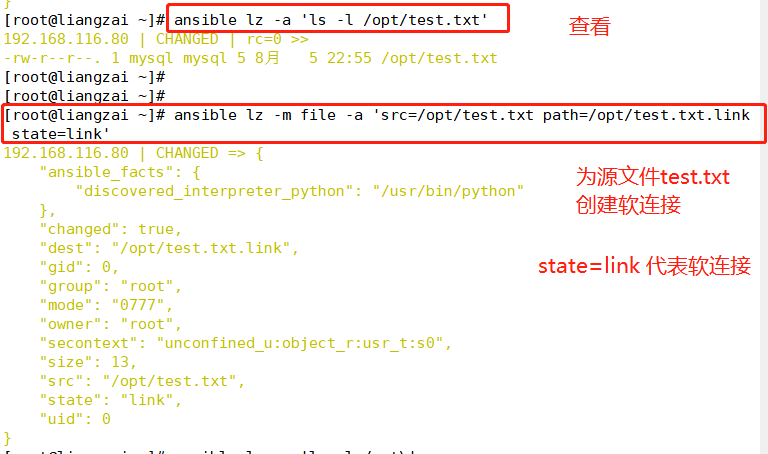The image size is (768, 454).
Task: Click the "src": "/opt/test.txt" line
Action: [142, 382]
